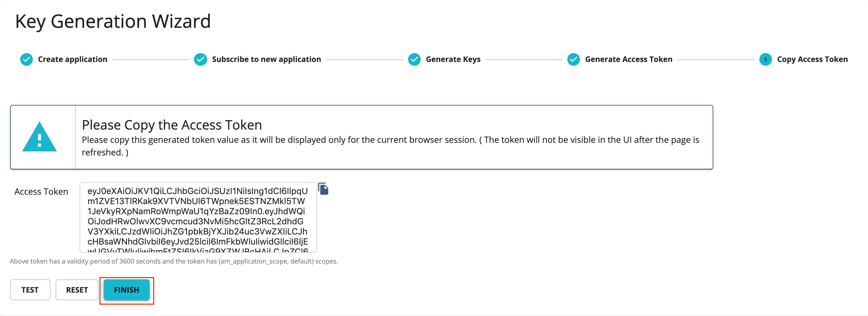Image resolution: width=868 pixels, height=316 pixels.
Task: Click the Generate Access Token step label
Action: click(629, 59)
